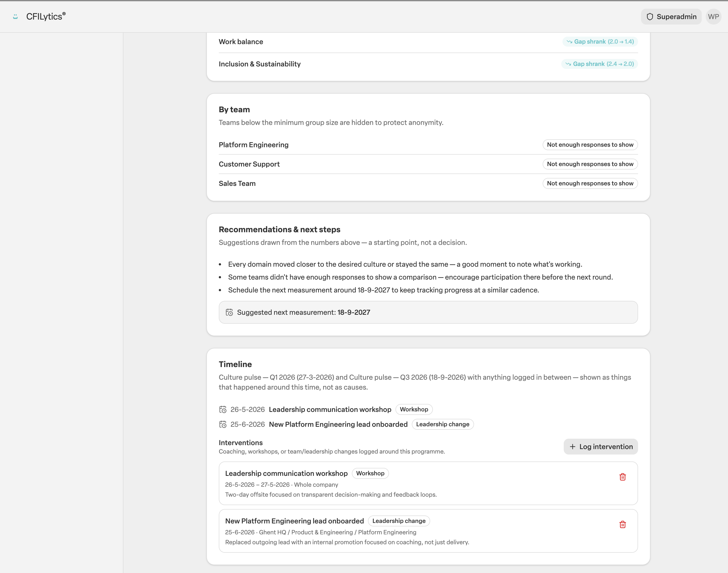Screen dimensions: 728x573
Task: Click the Superadmin role button
Action: click(671, 16)
